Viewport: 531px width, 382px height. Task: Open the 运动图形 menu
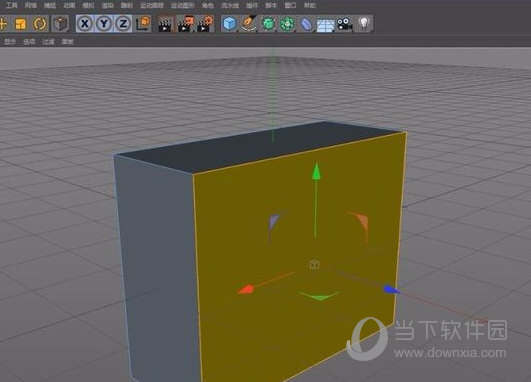pyautogui.click(x=183, y=5)
